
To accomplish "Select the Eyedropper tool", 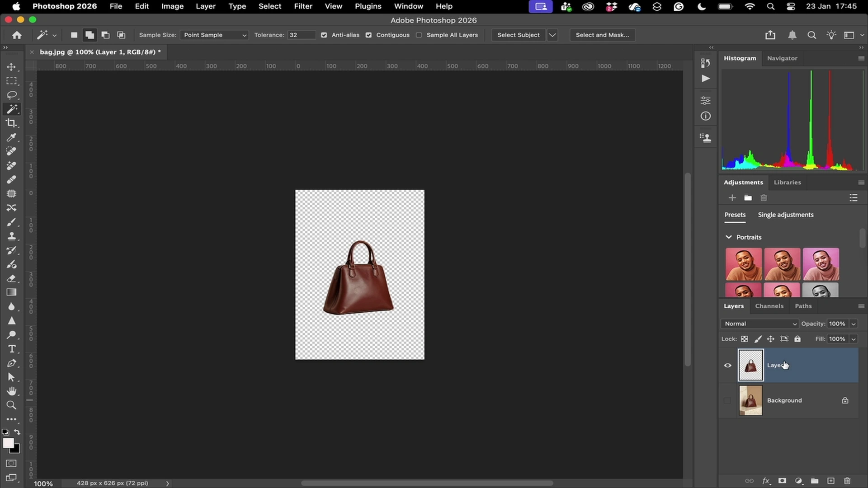I will [x=11, y=137].
